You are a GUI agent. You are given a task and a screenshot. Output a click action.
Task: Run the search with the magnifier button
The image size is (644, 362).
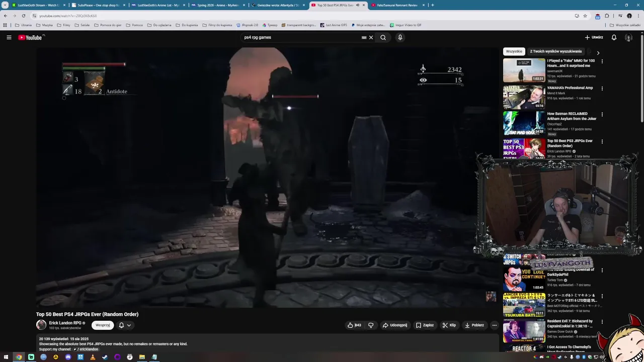click(383, 37)
